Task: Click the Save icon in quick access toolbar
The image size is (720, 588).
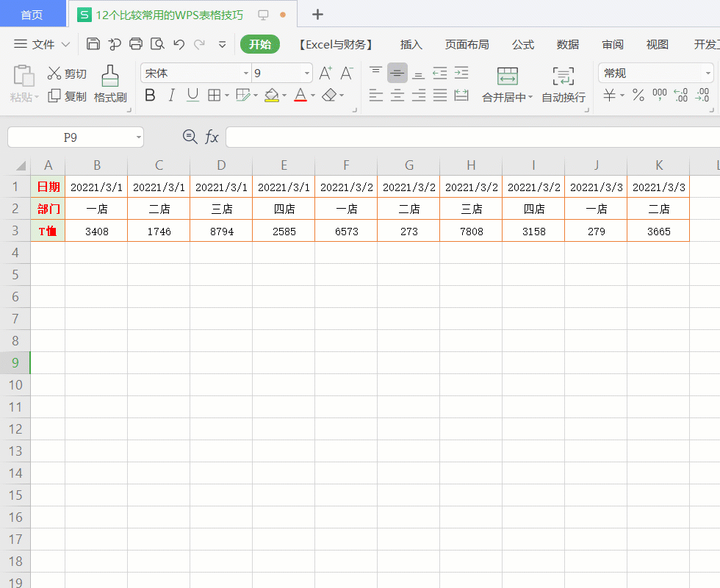Action: tap(93, 44)
